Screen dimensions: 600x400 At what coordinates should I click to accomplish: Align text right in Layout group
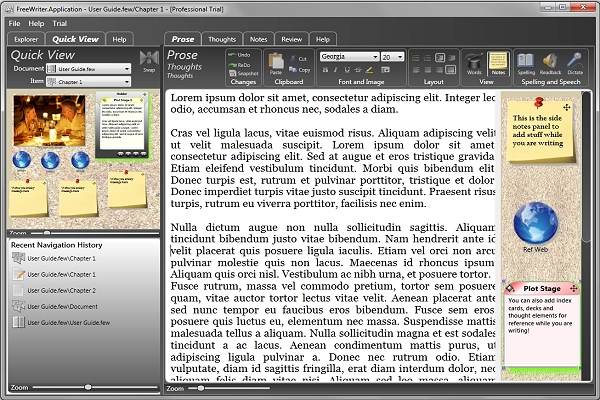439,70
